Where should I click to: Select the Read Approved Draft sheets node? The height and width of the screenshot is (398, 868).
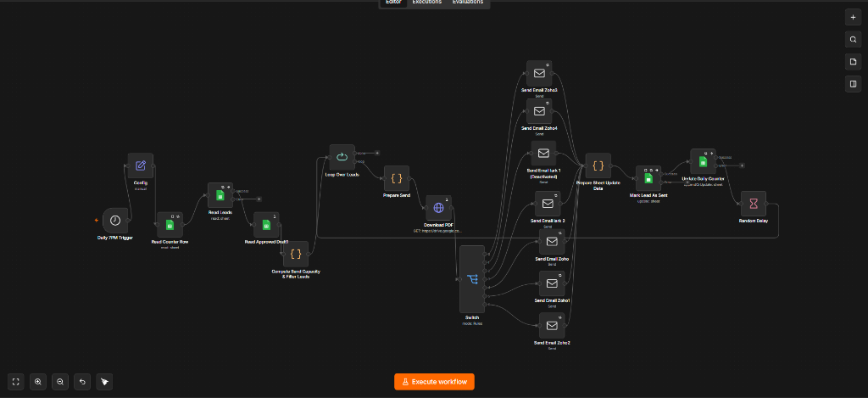266,225
